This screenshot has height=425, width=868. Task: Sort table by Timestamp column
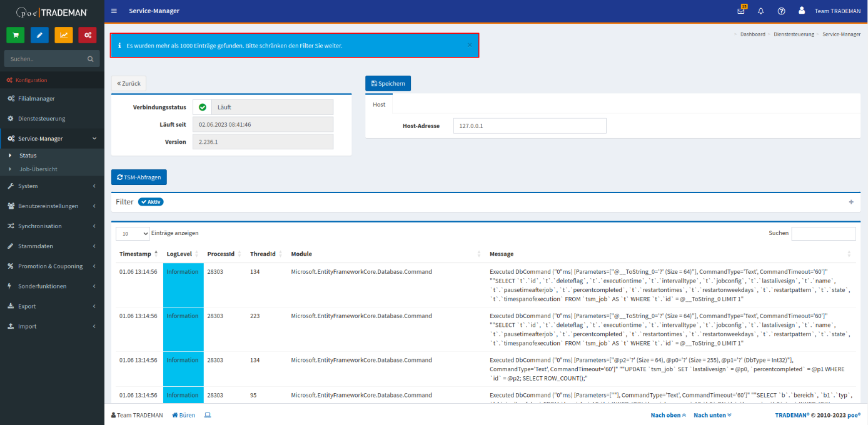pyautogui.click(x=135, y=254)
